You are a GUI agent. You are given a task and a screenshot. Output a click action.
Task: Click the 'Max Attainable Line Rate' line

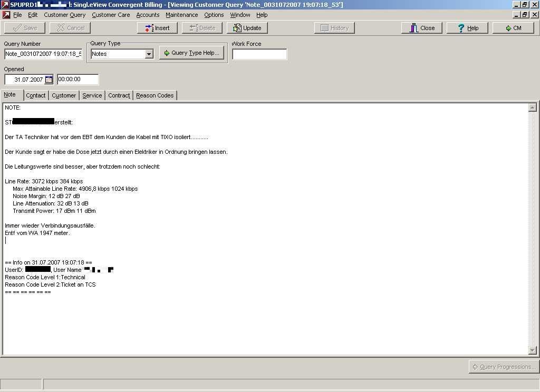coord(75,189)
